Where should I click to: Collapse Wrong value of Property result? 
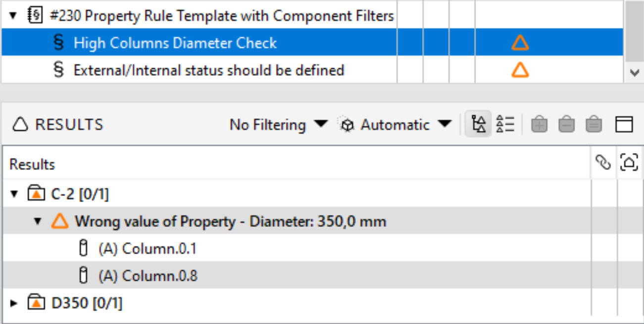[x=38, y=221]
